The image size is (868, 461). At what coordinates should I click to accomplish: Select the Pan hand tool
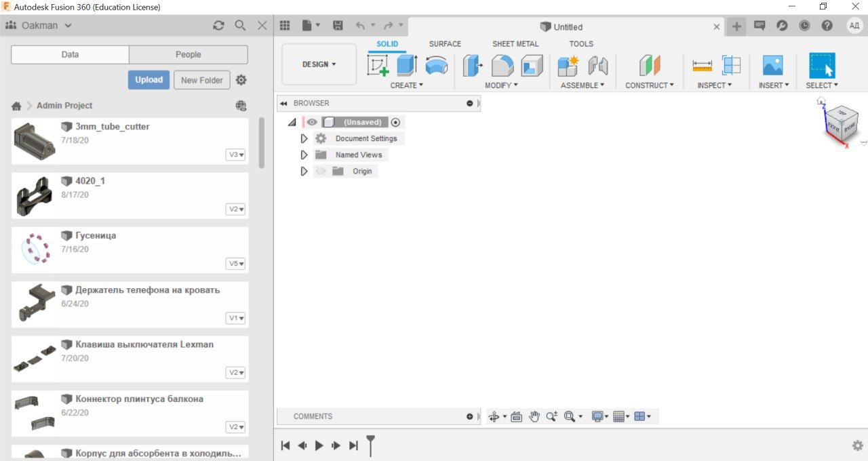click(534, 416)
